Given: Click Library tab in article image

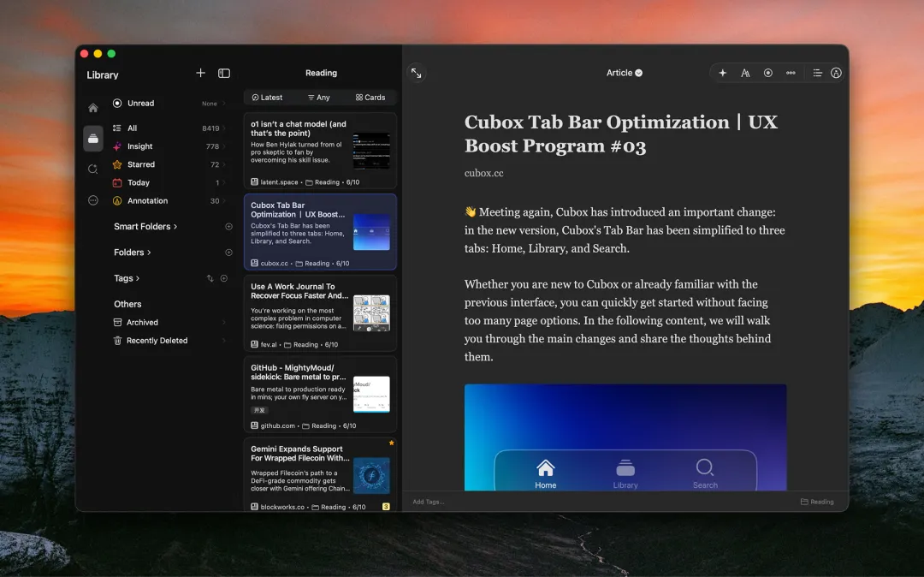Looking at the screenshot, I should coord(625,474).
